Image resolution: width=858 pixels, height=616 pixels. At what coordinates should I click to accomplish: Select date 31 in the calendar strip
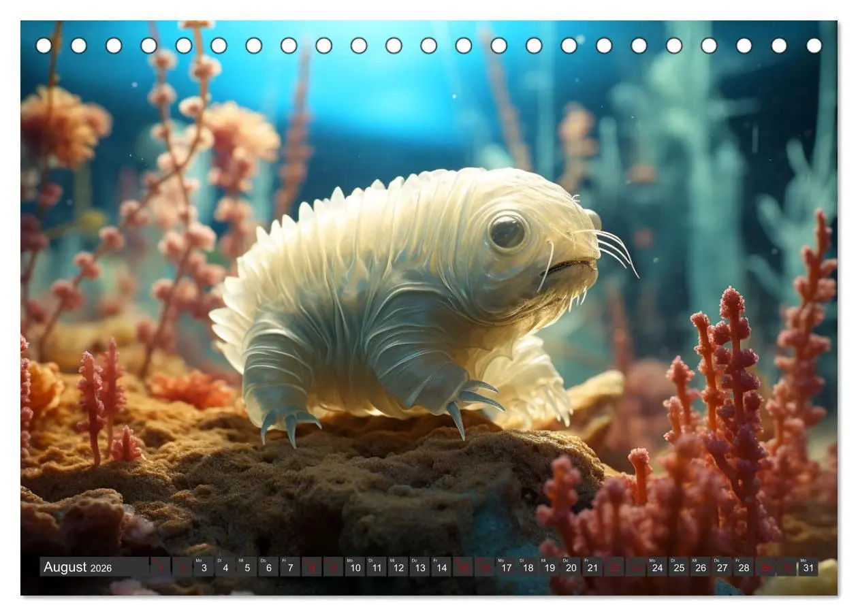point(808,567)
